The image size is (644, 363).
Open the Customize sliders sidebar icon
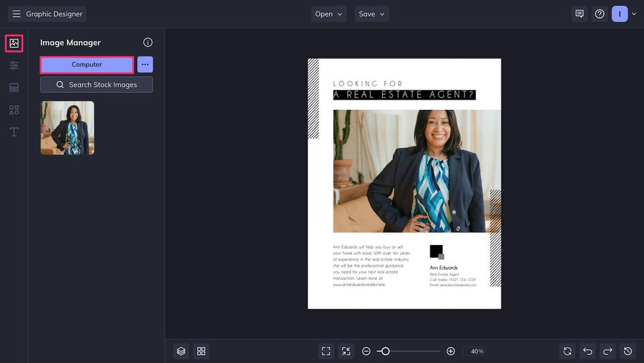14,66
